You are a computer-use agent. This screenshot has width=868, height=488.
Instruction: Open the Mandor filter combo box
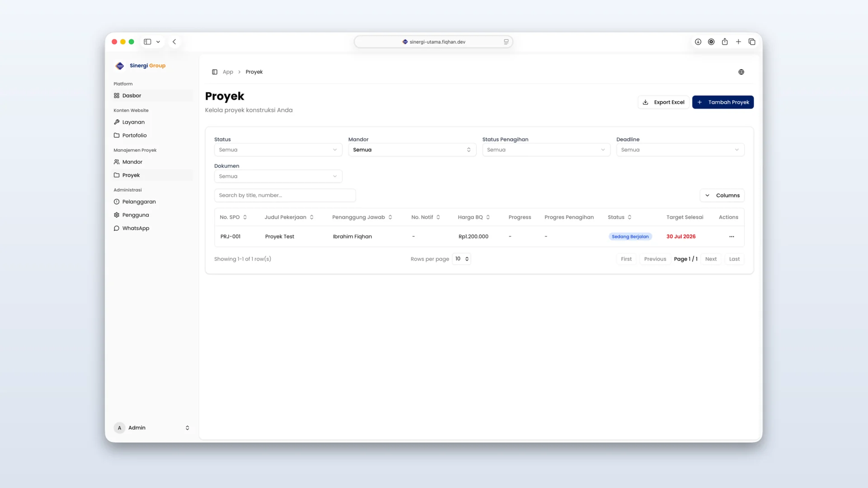pos(412,150)
